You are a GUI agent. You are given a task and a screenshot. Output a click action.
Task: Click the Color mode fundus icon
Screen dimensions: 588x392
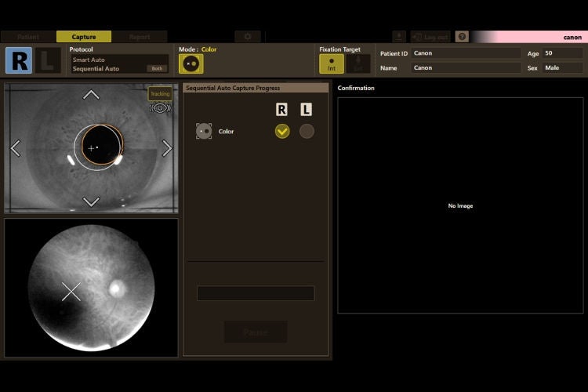click(191, 64)
